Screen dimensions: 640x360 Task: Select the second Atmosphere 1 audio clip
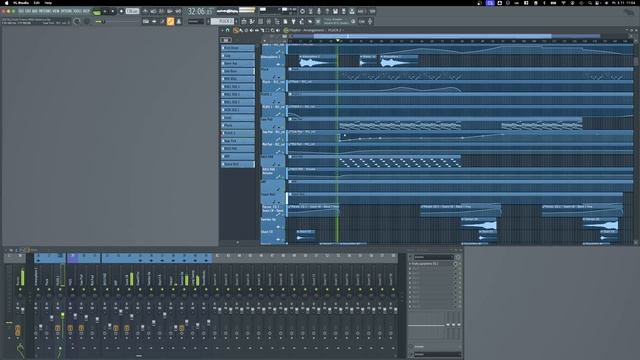(x=399, y=61)
